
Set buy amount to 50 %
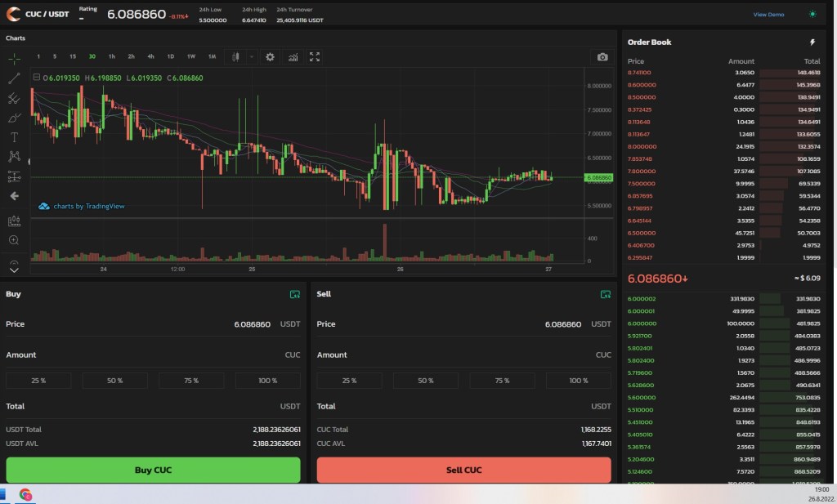point(114,381)
